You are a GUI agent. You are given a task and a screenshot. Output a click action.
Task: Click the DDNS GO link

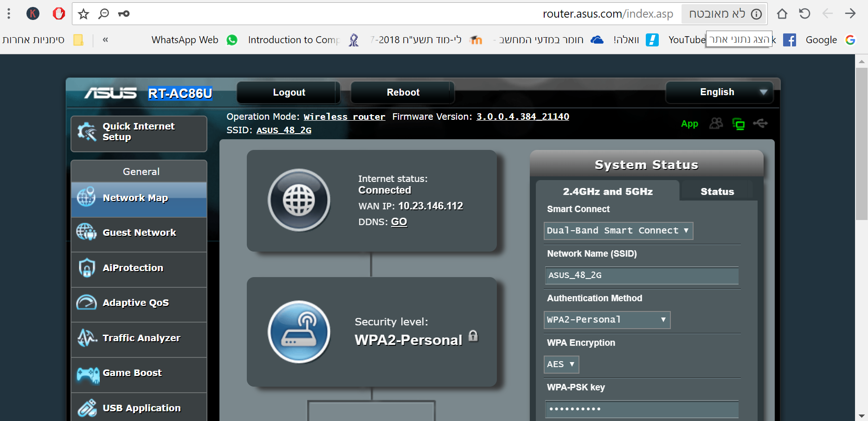coord(399,222)
